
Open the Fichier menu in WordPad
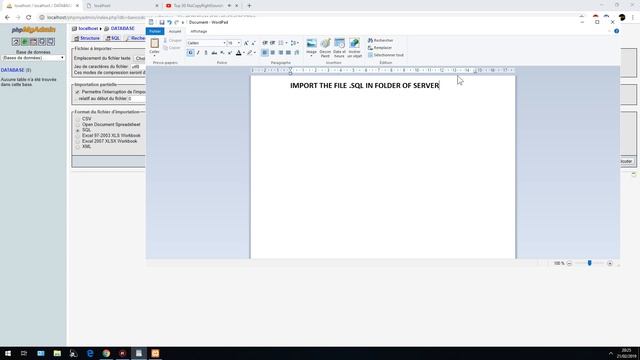point(155,31)
